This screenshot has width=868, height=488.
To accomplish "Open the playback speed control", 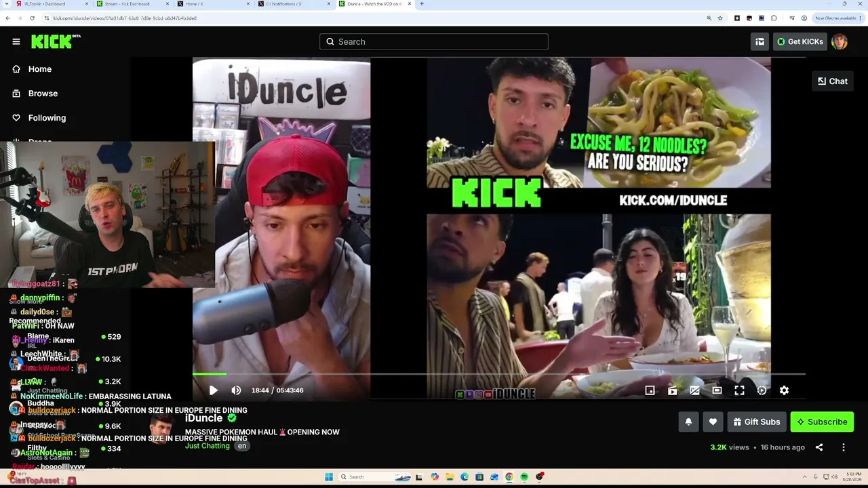I will (x=762, y=390).
